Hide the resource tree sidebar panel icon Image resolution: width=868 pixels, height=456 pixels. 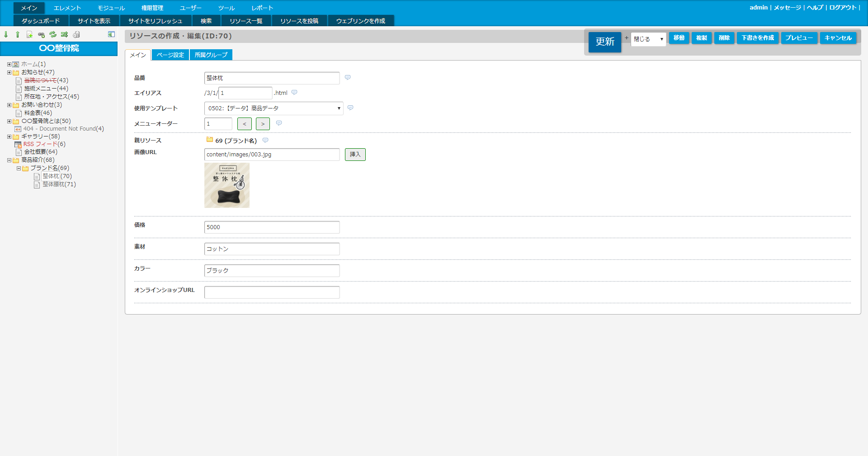tap(111, 34)
